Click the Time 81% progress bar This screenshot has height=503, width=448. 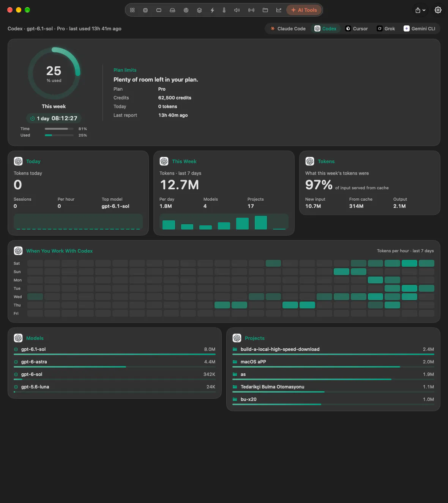tap(59, 129)
